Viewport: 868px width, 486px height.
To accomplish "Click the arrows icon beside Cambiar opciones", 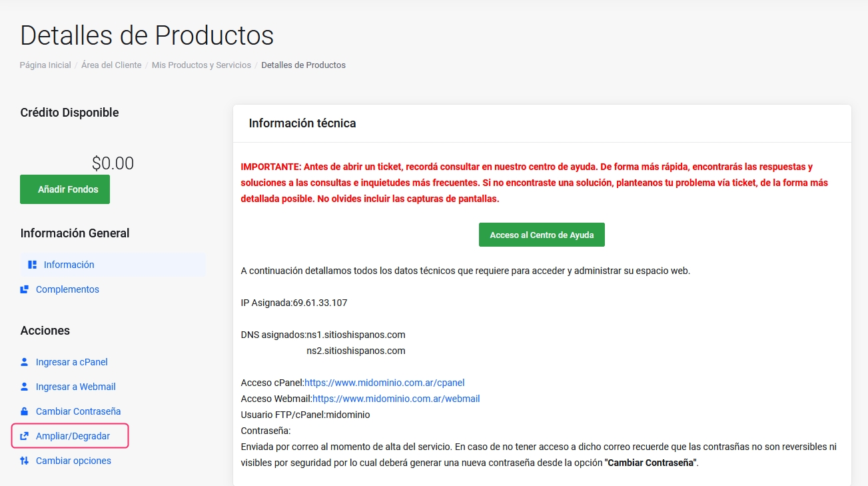I will (x=25, y=461).
